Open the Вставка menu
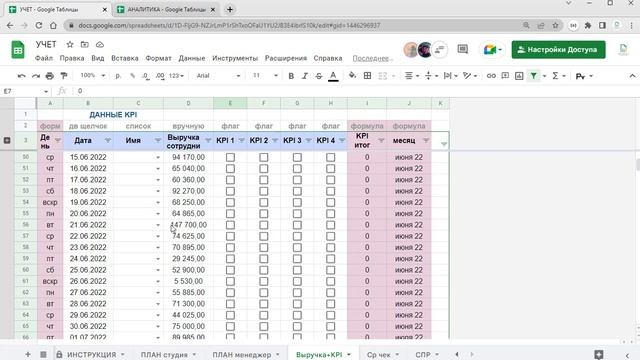This screenshot has height=360, width=640. (x=124, y=58)
